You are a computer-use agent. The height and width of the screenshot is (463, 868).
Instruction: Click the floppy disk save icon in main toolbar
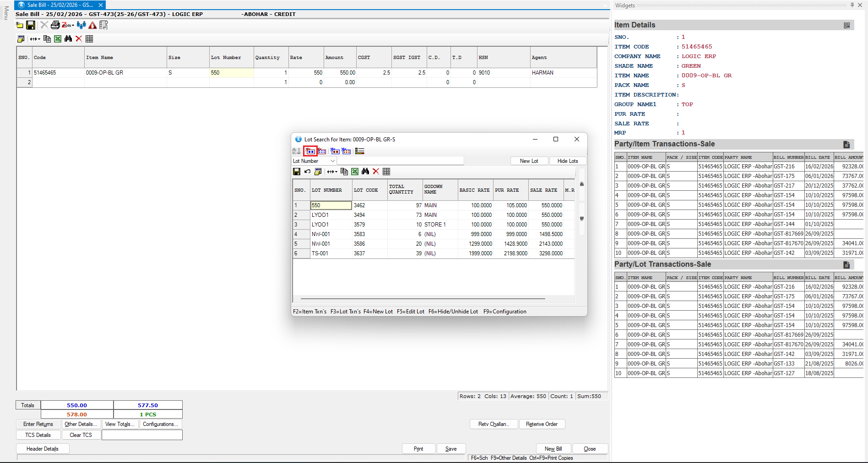tap(31, 25)
